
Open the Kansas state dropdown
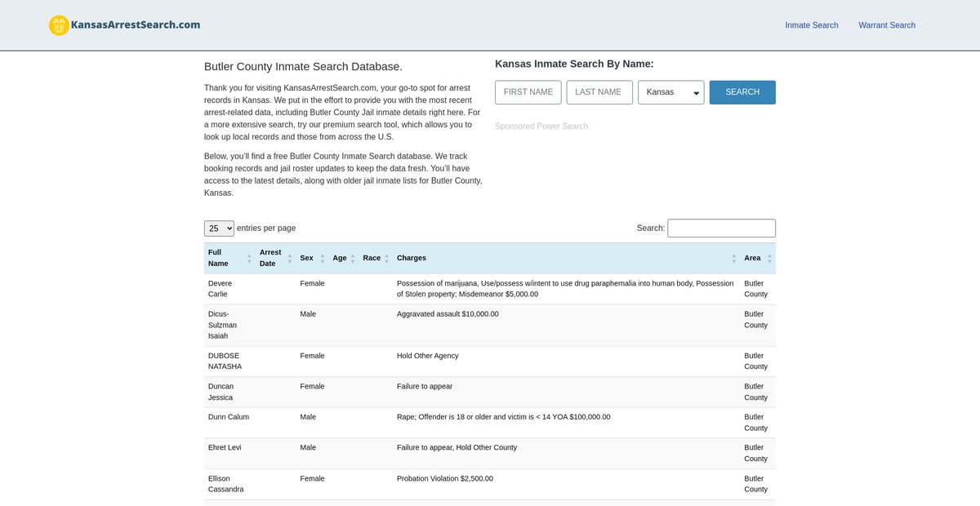click(670, 92)
